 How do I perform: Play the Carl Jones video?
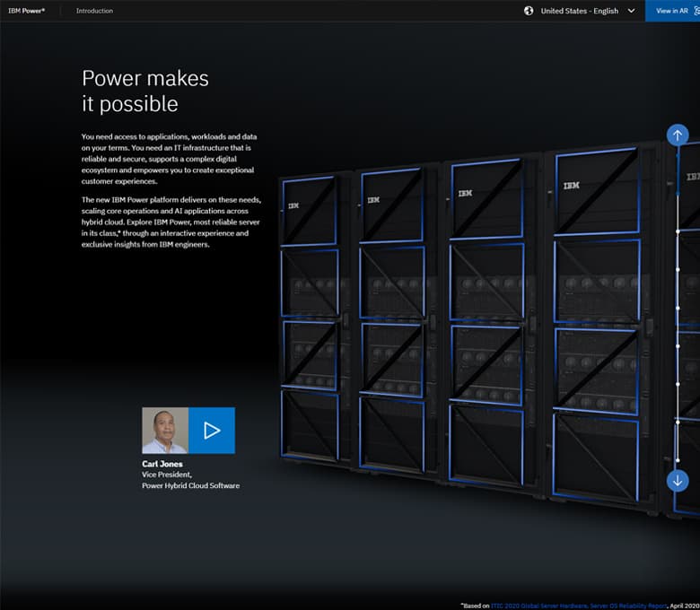click(x=212, y=431)
